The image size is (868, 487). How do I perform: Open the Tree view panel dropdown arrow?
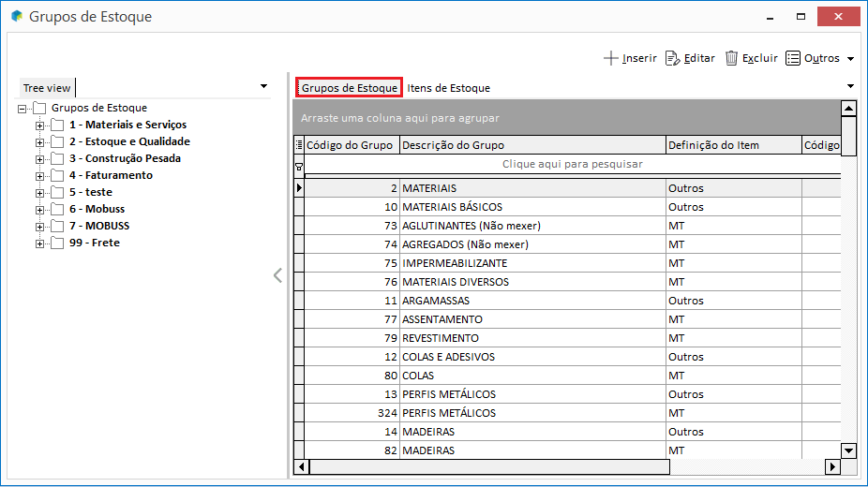tap(263, 86)
